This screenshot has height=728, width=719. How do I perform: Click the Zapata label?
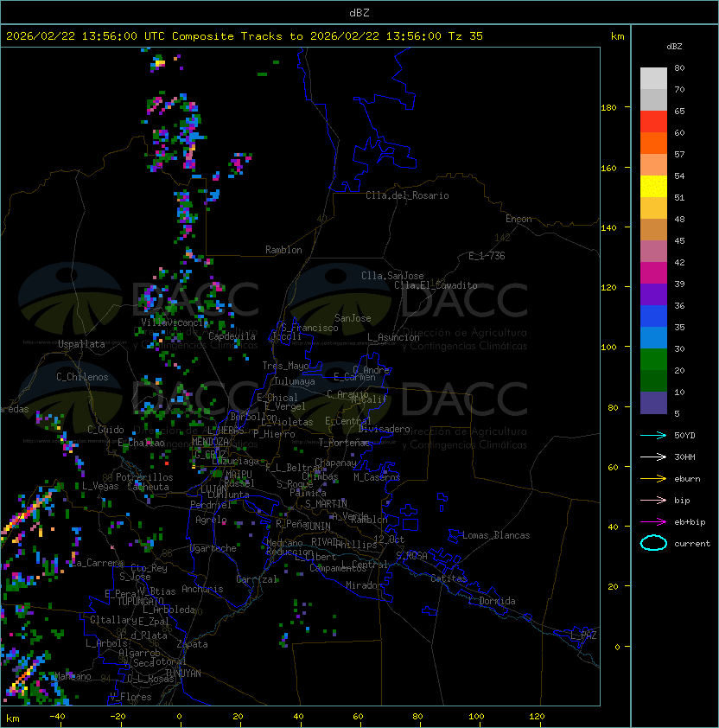(x=192, y=644)
